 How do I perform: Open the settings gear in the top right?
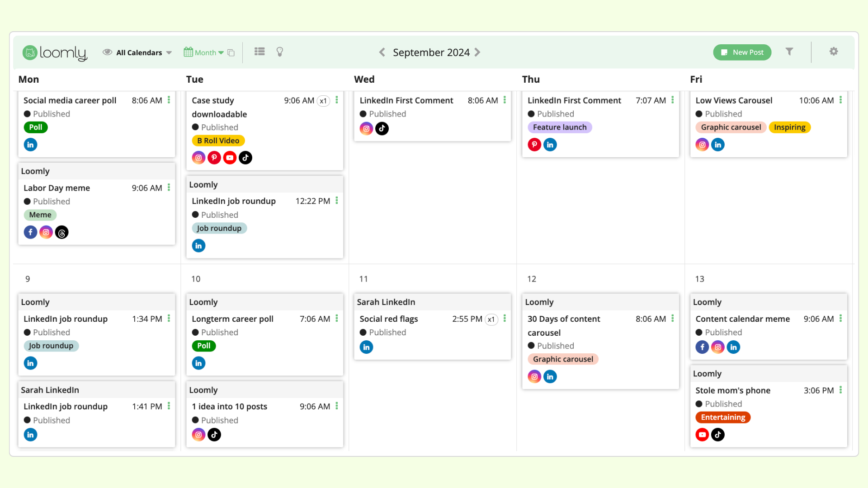tap(834, 52)
